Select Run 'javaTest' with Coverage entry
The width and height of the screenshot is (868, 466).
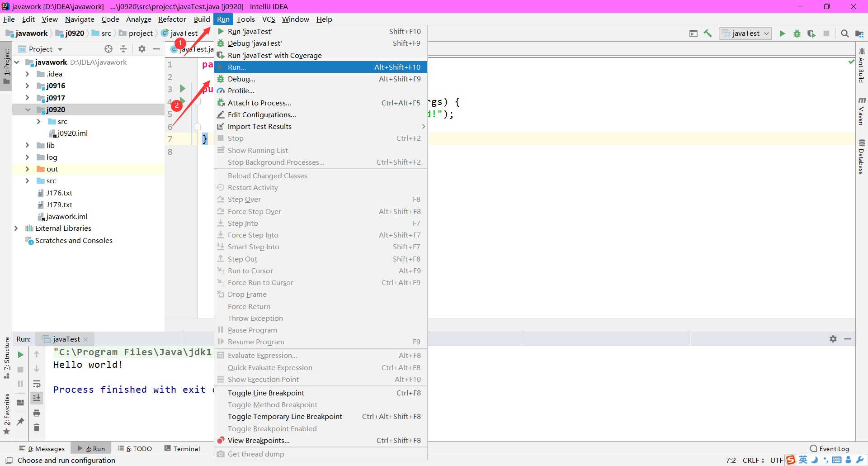point(321,55)
